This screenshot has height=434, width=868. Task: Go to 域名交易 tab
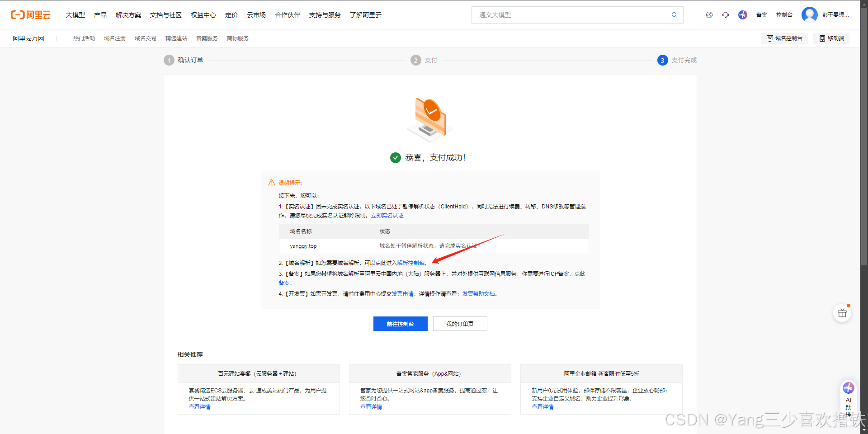pyautogui.click(x=146, y=38)
